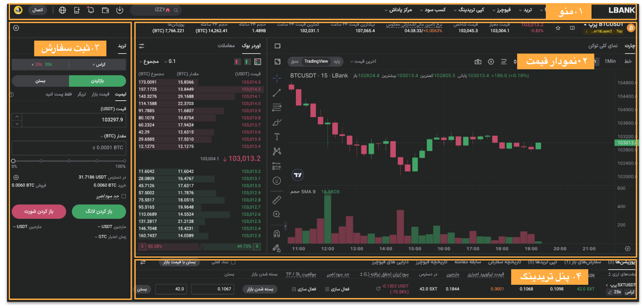The image size is (644, 305).
Task: Switch chart mode to 'عمق' depth
Action: point(295,61)
